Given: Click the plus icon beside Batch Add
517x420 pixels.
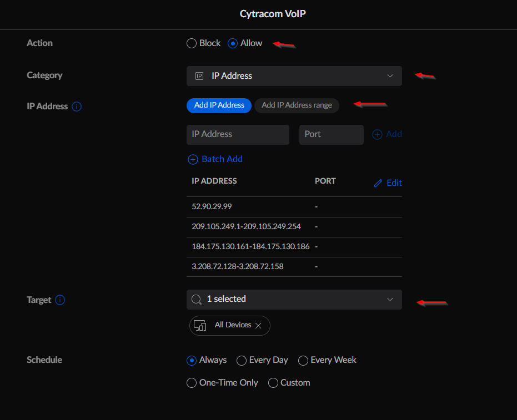Looking at the screenshot, I should coord(193,159).
